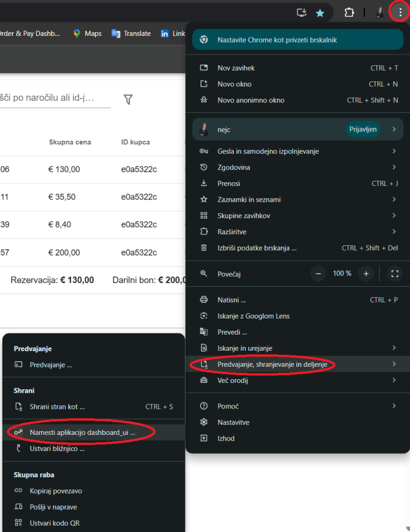Click the install app icon in address bar
Viewport: 410px width, 532px height.
pos(301,13)
